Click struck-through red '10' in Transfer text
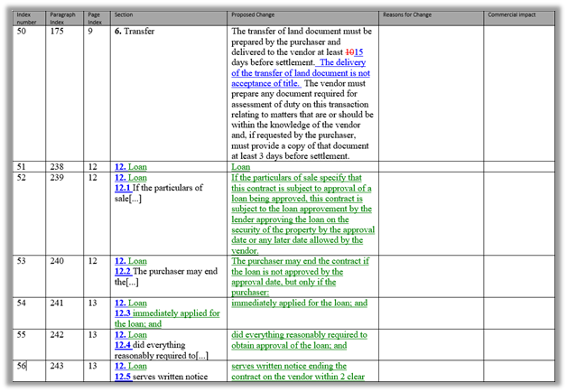Viewport: 567px width, 392px height. (x=349, y=52)
